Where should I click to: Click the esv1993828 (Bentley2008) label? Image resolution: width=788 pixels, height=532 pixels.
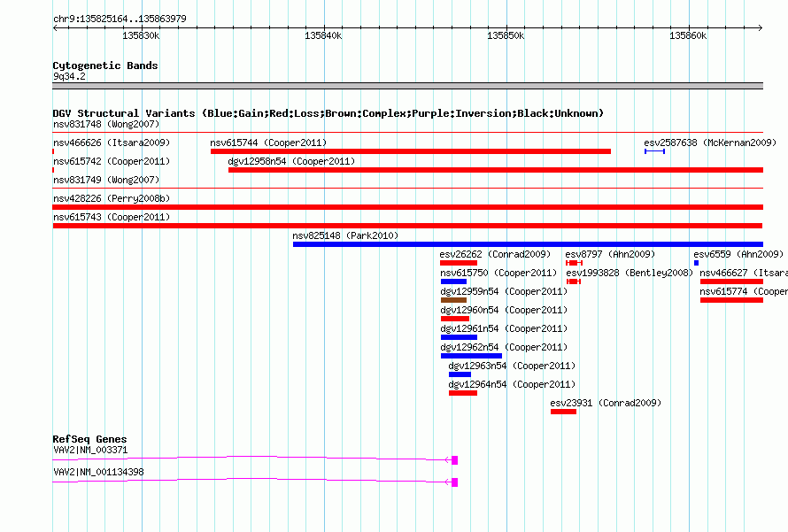pyautogui.click(x=630, y=273)
